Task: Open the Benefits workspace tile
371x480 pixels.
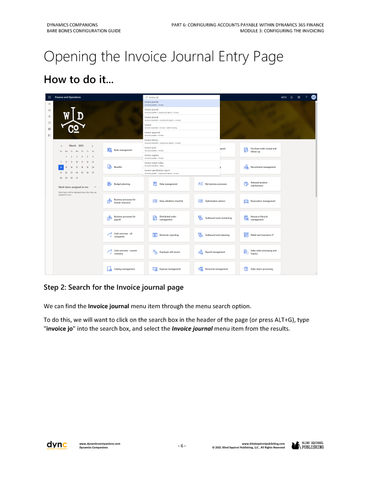Action: [x=124, y=167]
